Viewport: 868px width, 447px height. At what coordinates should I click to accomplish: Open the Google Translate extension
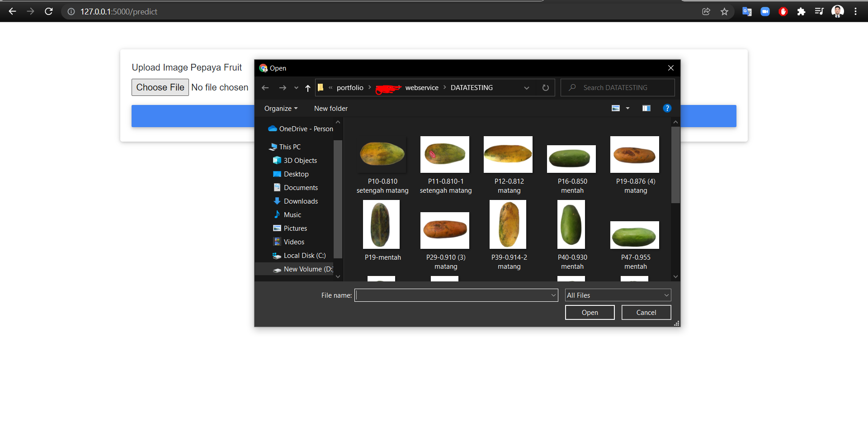747,11
